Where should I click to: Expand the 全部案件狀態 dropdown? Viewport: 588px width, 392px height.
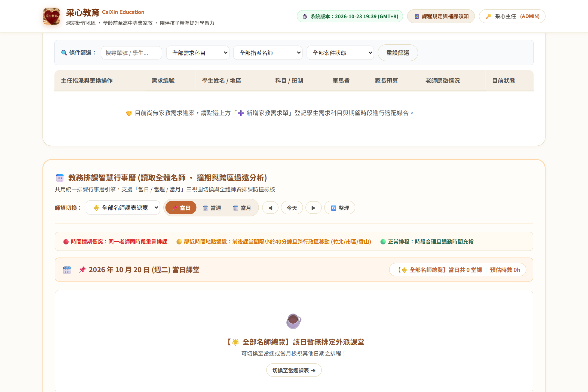340,53
